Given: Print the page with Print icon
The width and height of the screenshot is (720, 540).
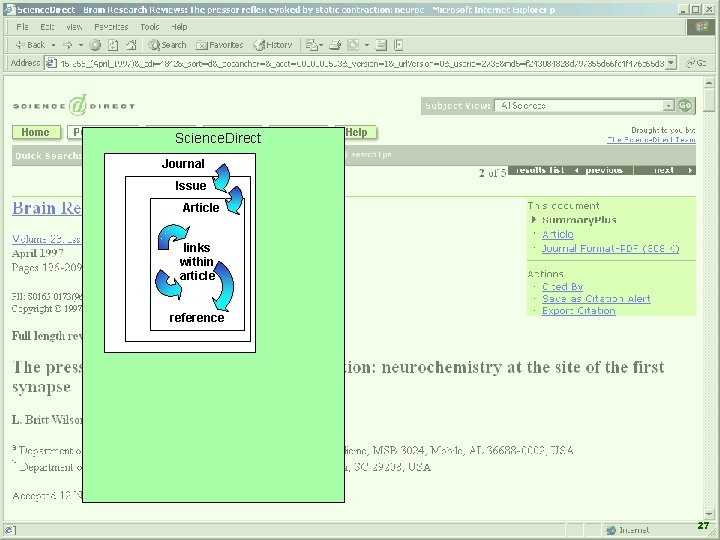Looking at the screenshot, I should point(335,45).
